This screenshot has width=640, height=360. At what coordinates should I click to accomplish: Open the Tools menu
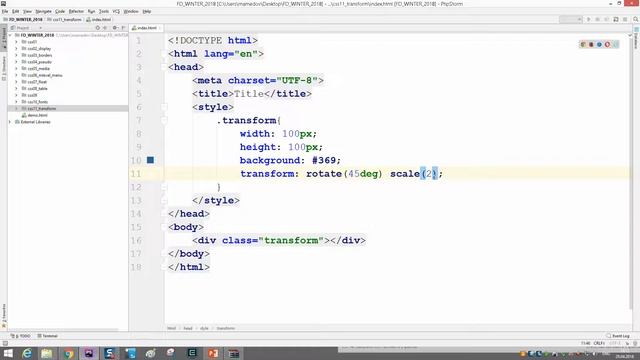[104, 11]
